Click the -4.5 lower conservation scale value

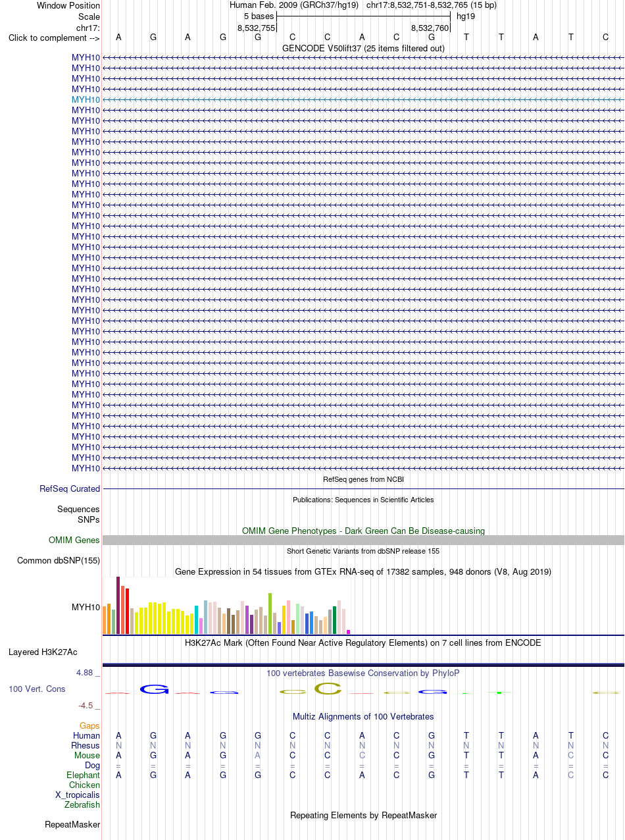[x=89, y=705]
